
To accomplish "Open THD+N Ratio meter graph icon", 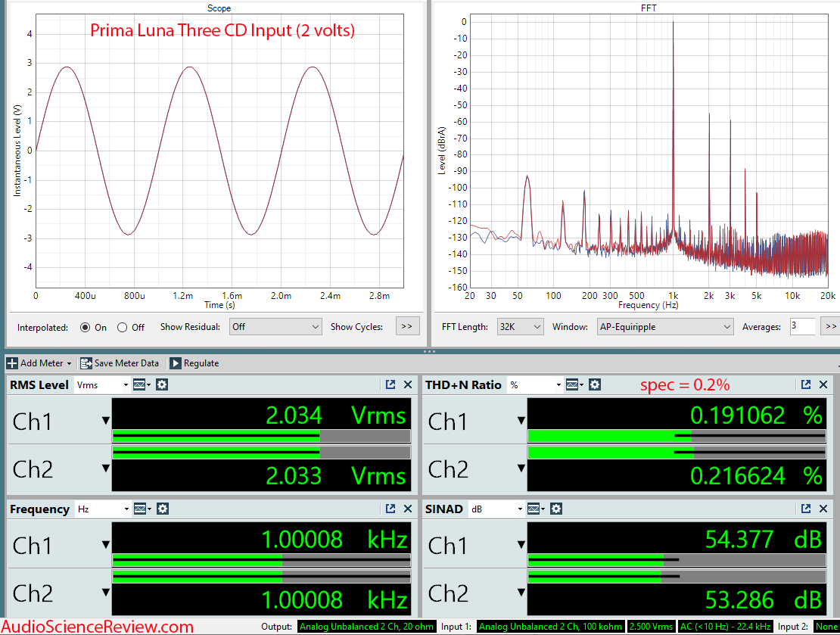I will click(x=572, y=384).
